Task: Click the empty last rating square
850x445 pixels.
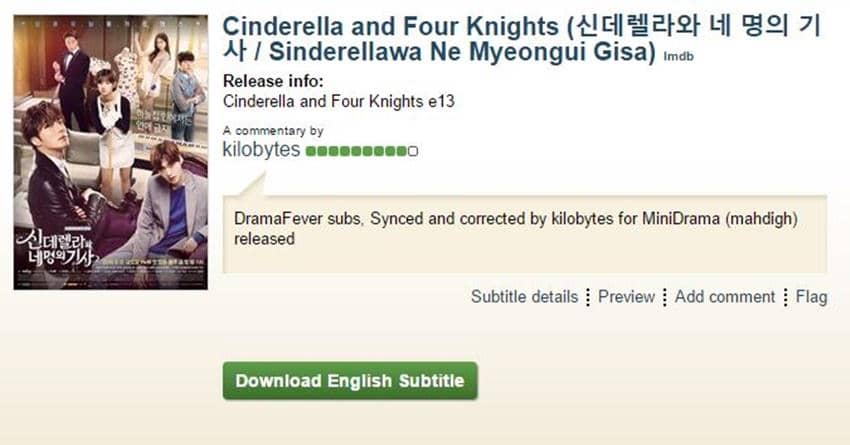Action: tap(413, 151)
